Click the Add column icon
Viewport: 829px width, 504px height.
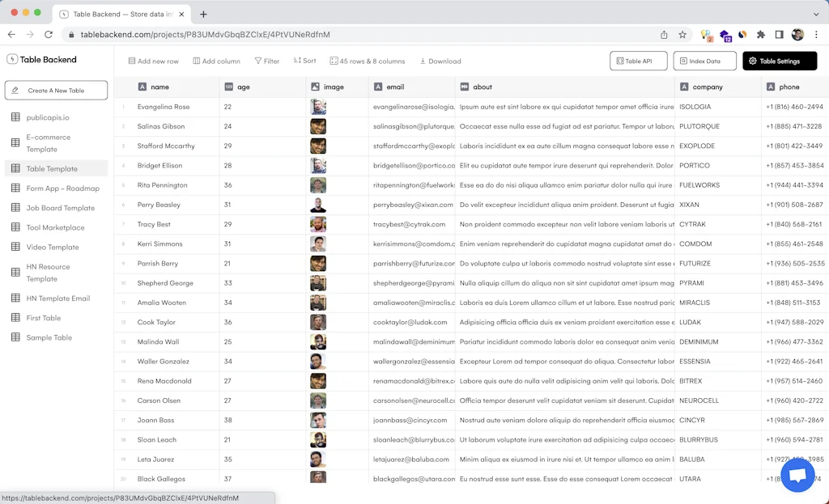click(x=195, y=61)
